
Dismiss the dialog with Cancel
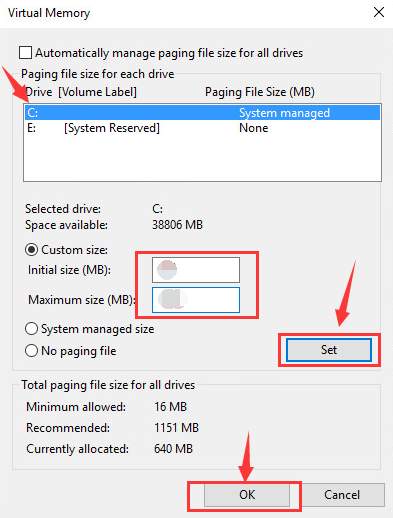pyautogui.click(x=342, y=495)
